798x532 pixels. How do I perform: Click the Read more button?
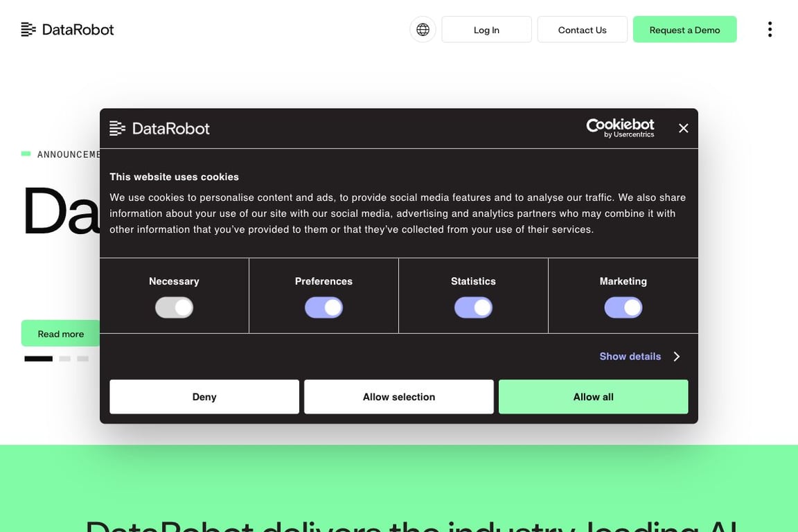60,333
